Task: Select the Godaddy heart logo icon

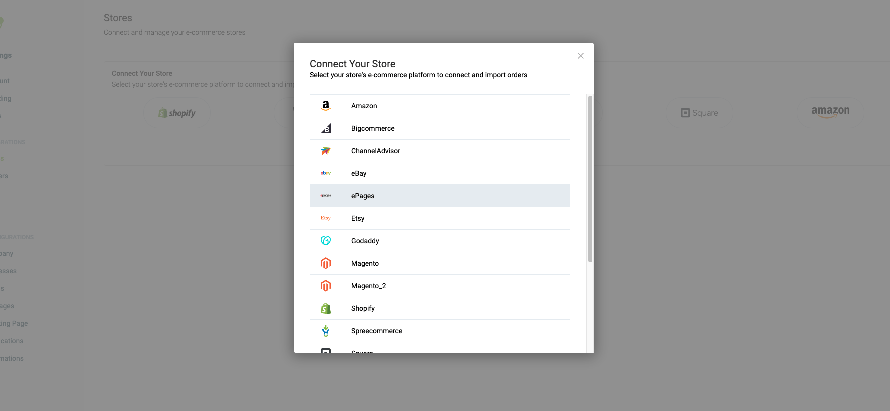Action: (x=325, y=241)
